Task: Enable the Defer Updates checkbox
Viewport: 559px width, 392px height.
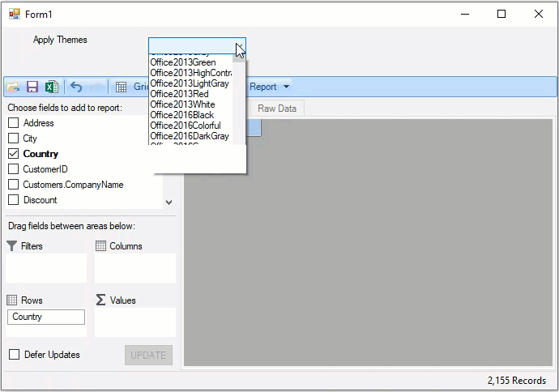Action: coord(14,355)
